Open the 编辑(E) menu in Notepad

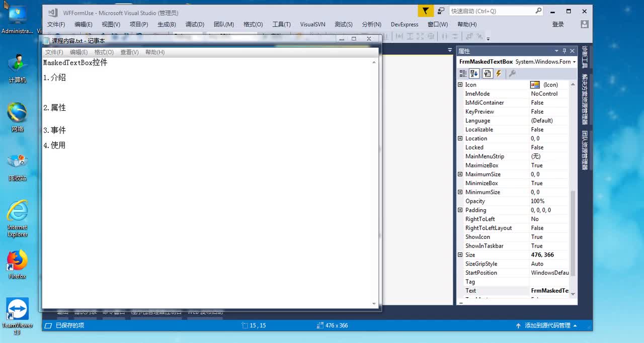78,52
